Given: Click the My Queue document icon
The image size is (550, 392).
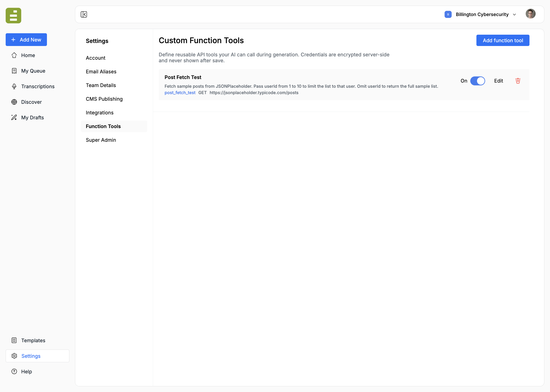Looking at the screenshot, I should 14,71.
